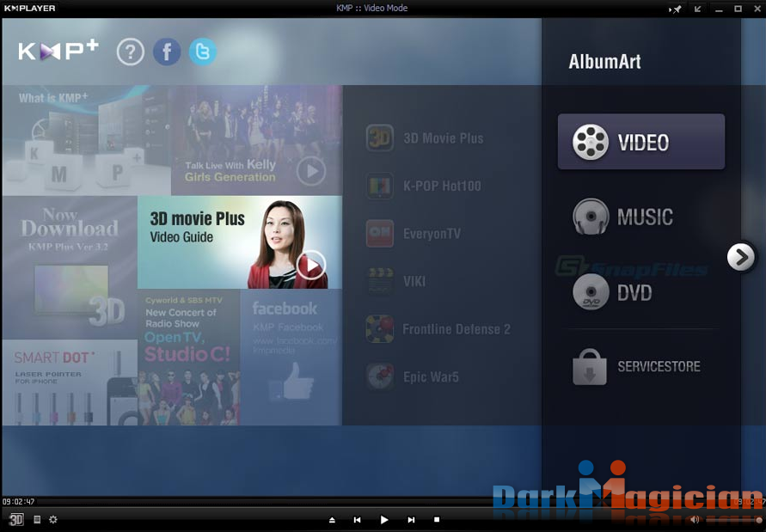Click New Concert of Radio Show text
This screenshot has width=766, height=532.
click(181, 318)
